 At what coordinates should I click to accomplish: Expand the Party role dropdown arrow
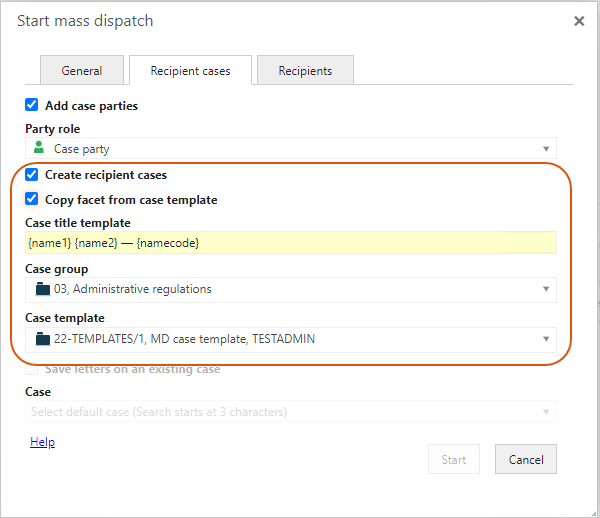pos(545,149)
